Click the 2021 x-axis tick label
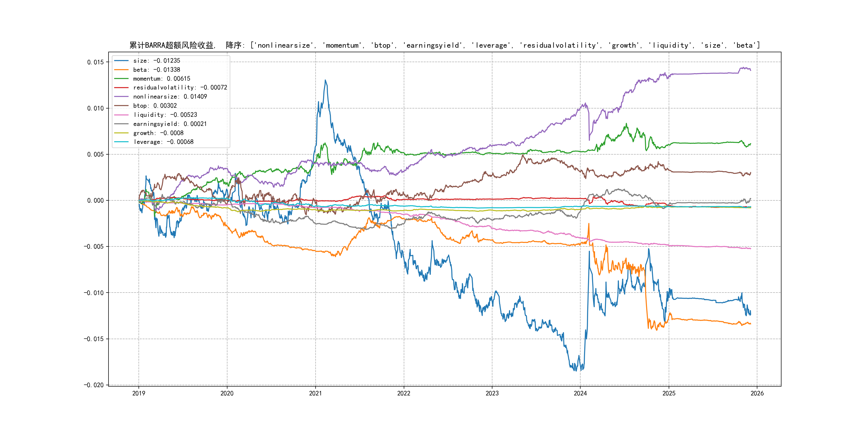This screenshot has width=868, height=434. pos(315,393)
